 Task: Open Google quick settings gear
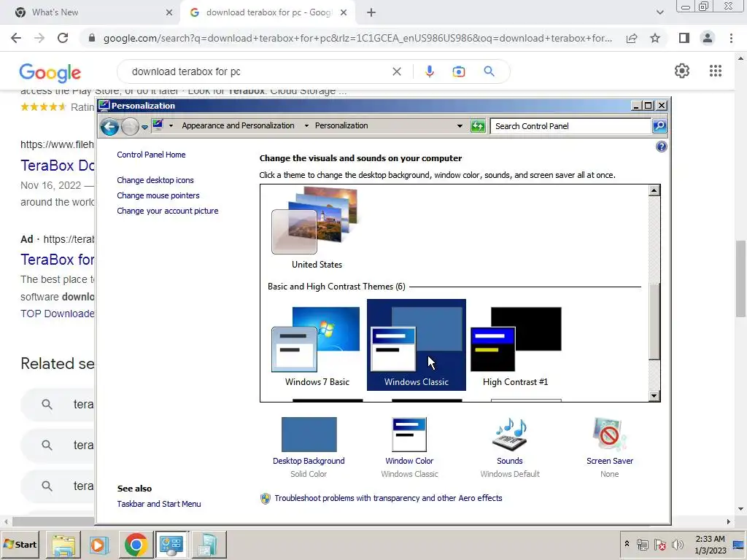tap(682, 71)
